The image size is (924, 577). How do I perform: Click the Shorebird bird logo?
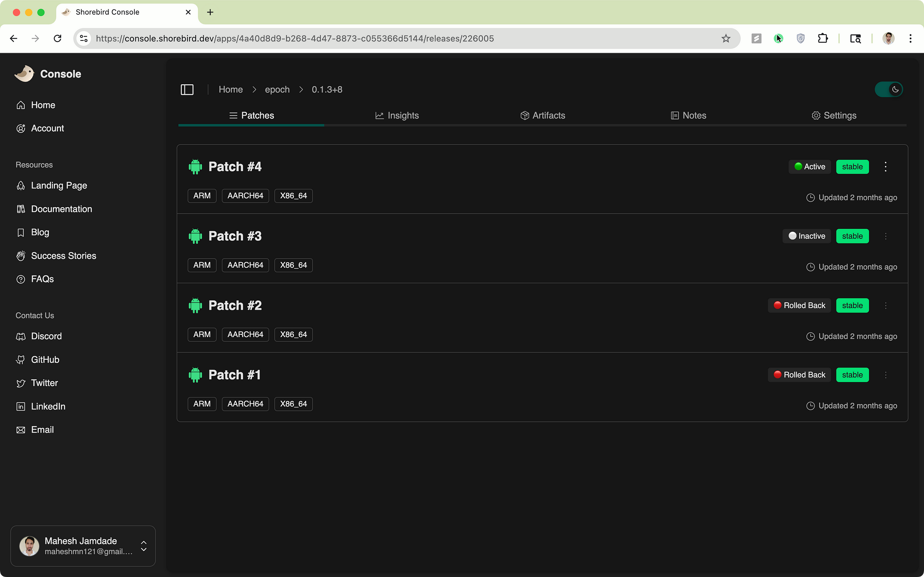click(x=24, y=74)
